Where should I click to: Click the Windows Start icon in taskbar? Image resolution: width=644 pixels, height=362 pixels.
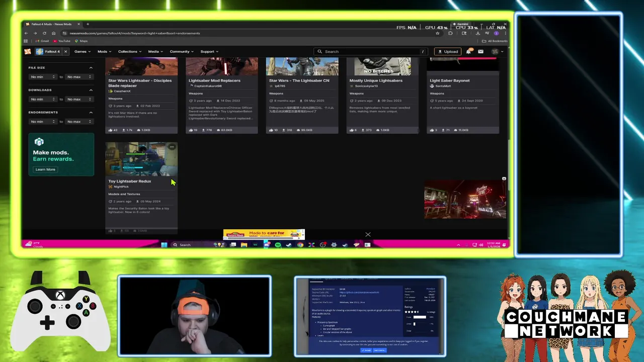point(164,245)
